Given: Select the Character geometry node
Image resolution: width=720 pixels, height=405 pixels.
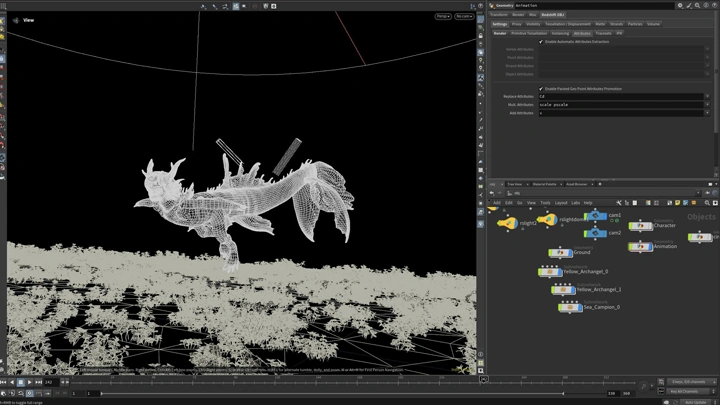Looking at the screenshot, I should tap(641, 225).
